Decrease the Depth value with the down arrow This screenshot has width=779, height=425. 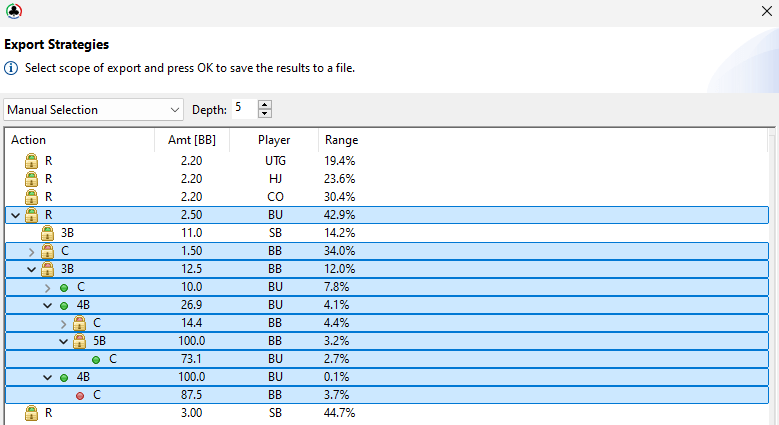click(x=264, y=114)
